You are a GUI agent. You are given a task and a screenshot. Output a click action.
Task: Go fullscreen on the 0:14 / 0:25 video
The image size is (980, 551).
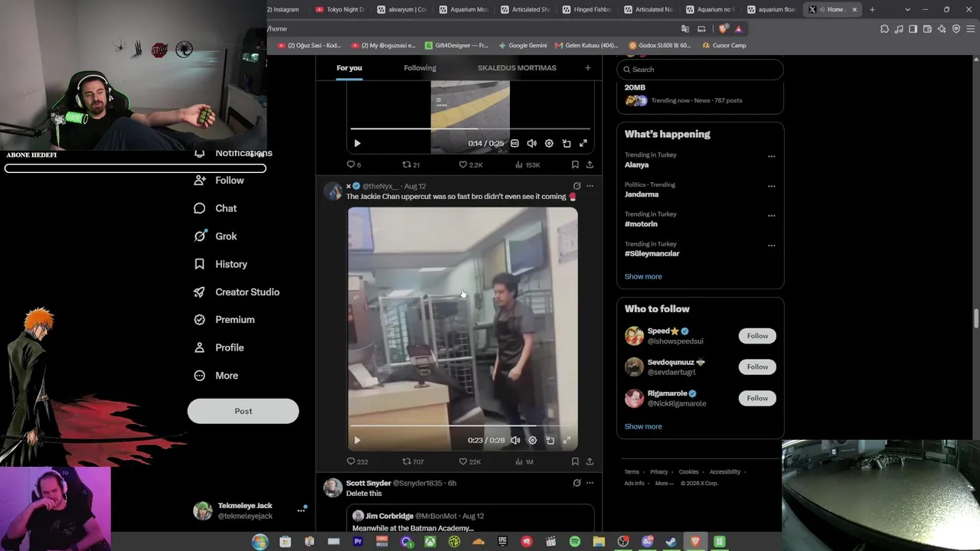pyautogui.click(x=583, y=143)
